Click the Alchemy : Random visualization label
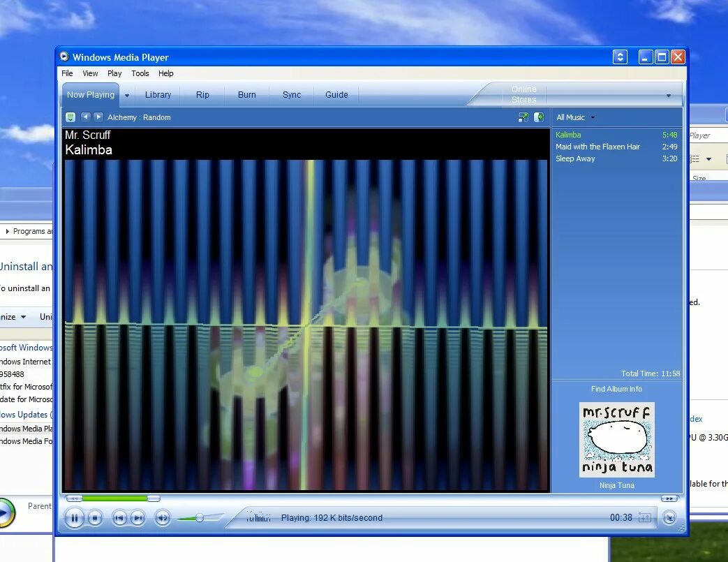 click(x=139, y=117)
